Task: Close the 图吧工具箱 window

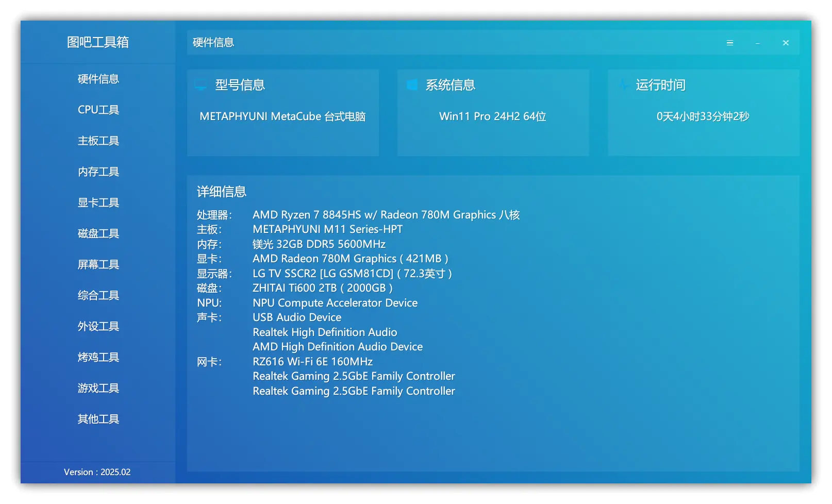Action: click(x=786, y=43)
